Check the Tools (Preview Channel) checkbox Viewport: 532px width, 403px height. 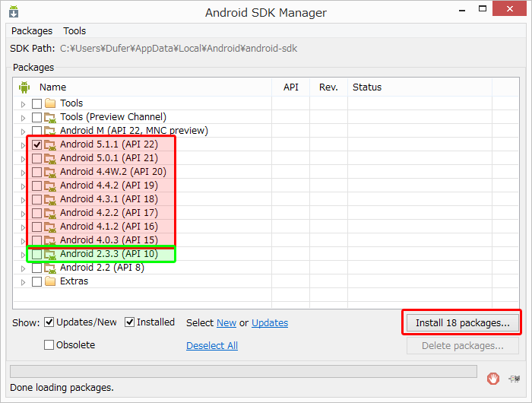tap(36, 117)
